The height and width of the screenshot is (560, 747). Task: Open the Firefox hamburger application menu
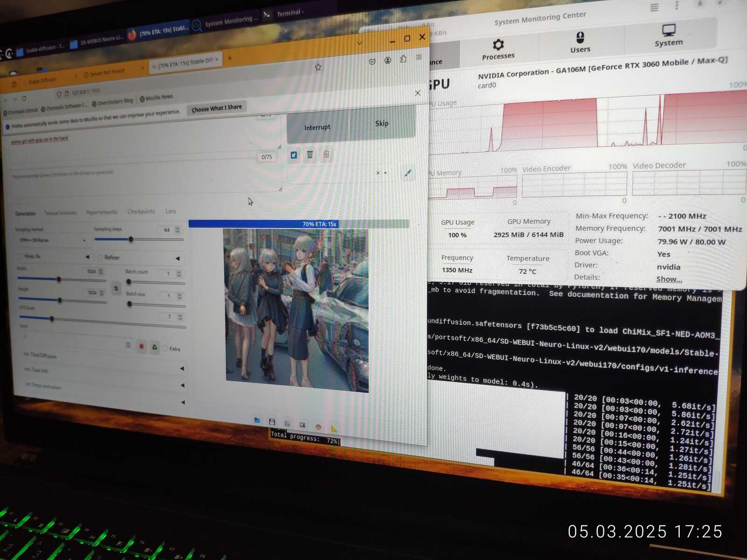coord(419,57)
